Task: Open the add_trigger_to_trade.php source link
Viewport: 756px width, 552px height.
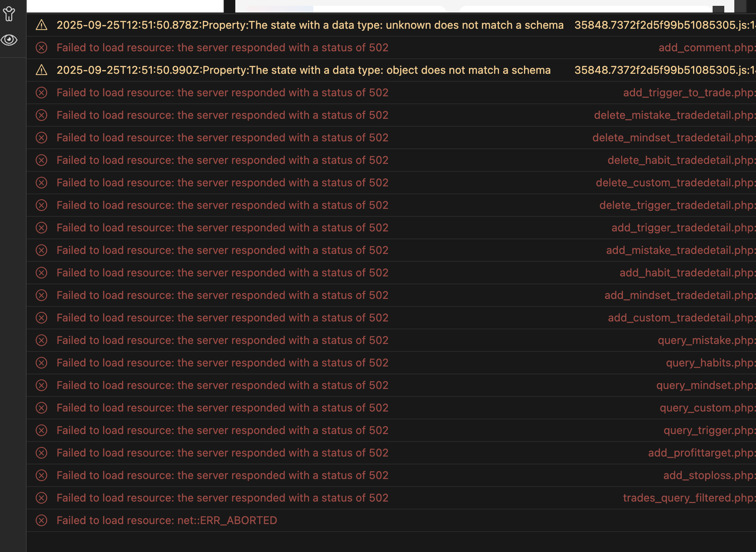Action: click(x=688, y=93)
